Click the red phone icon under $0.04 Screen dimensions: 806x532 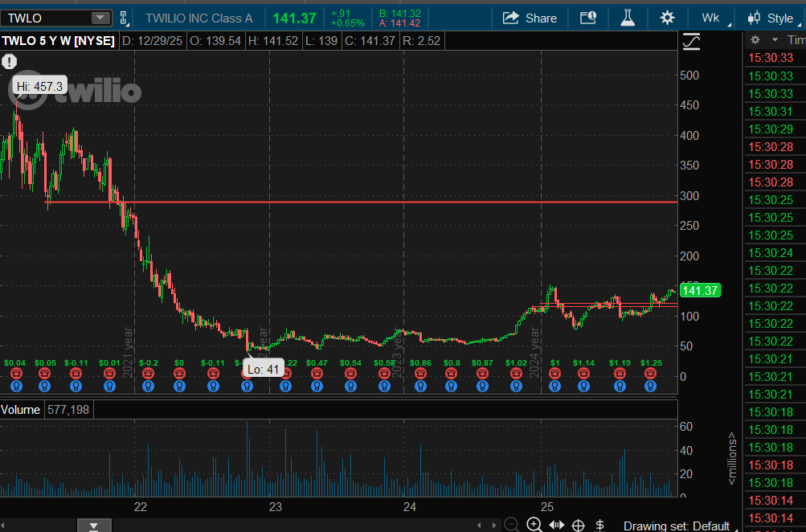click(16, 374)
